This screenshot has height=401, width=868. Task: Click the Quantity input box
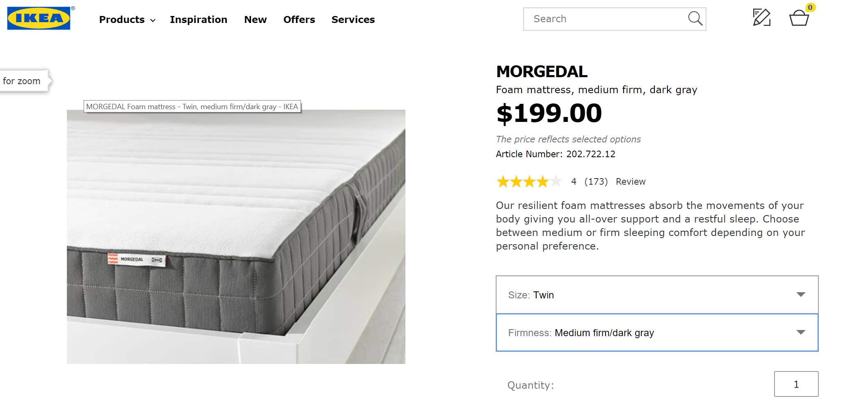coord(796,384)
